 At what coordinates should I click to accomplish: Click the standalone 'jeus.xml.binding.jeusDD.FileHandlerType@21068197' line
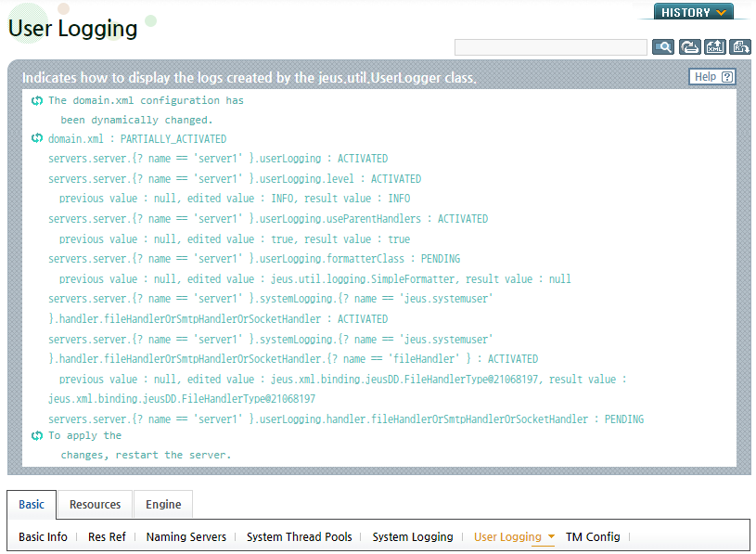pyautogui.click(x=181, y=399)
